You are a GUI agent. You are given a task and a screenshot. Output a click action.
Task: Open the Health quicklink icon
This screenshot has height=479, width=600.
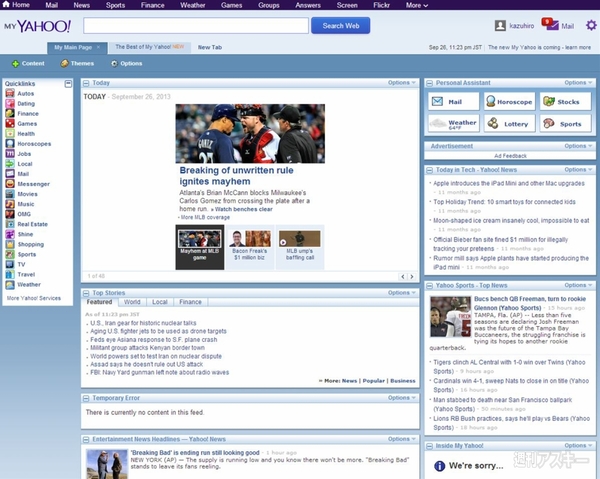pyautogui.click(x=10, y=134)
